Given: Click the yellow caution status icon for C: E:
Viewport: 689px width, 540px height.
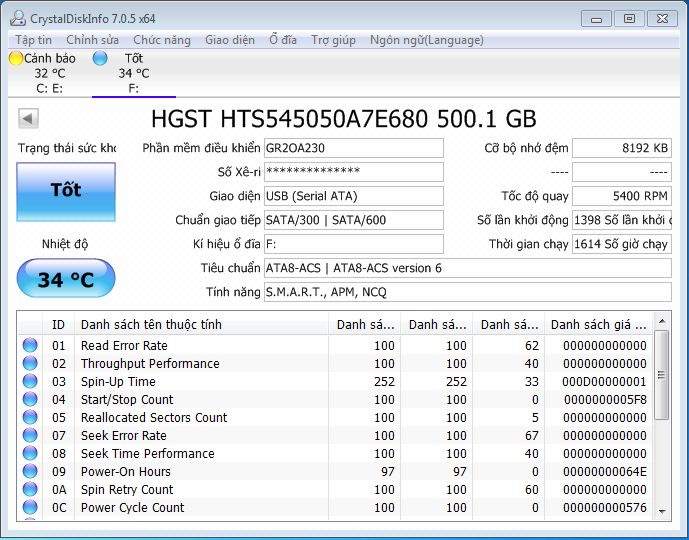Looking at the screenshot, I should [x=15, y=59].
